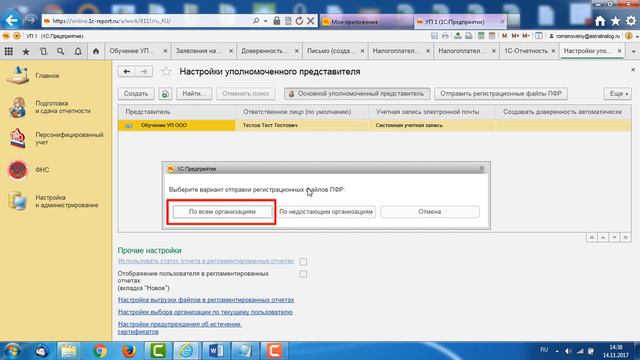Click the Представитель column header
This screenshot has width=640, height=360.
[176, 112]
